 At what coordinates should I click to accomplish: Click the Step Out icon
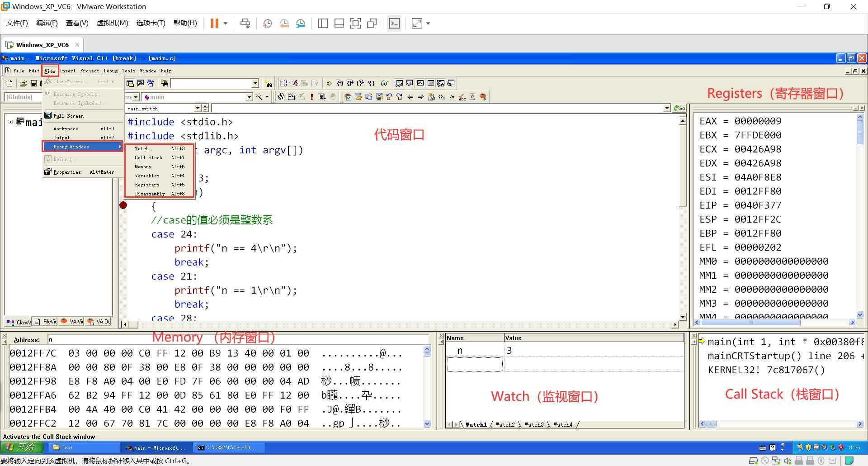(360, 83)
